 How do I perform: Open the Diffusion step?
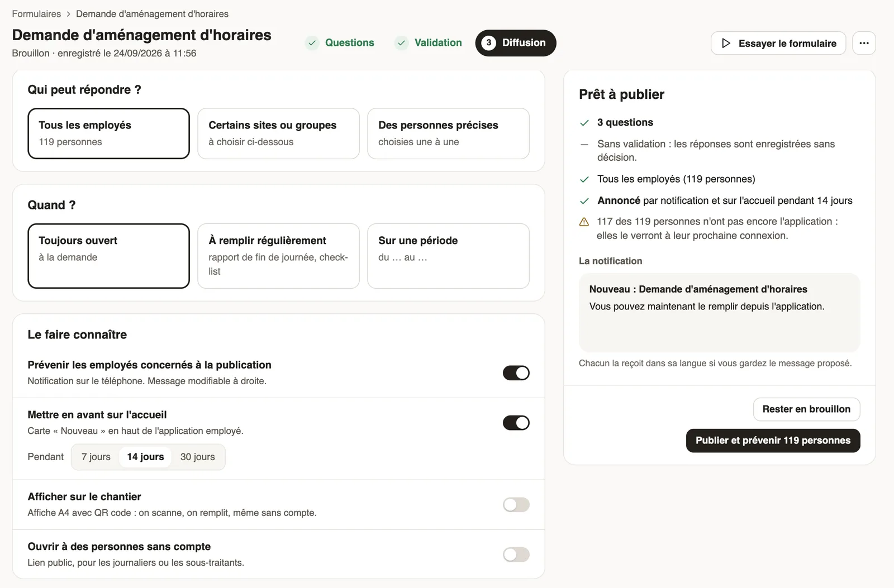[x=516, y=43]
